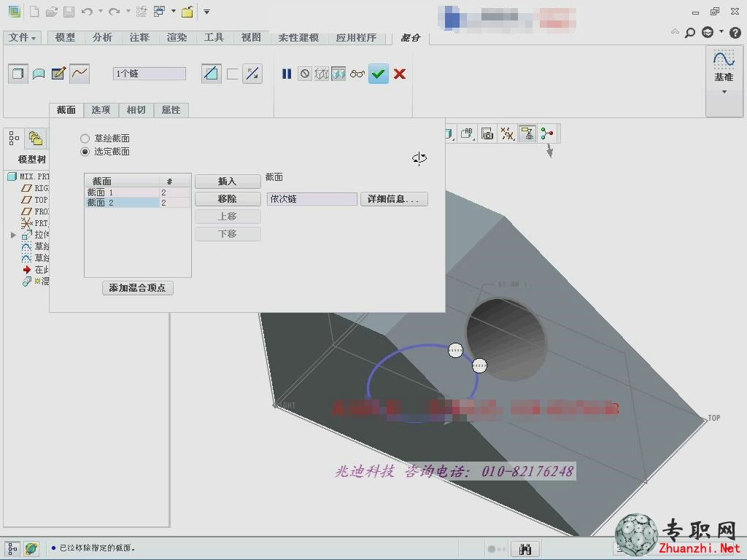Minimize the ribbon with the up caret

click(x=675, y=32)
